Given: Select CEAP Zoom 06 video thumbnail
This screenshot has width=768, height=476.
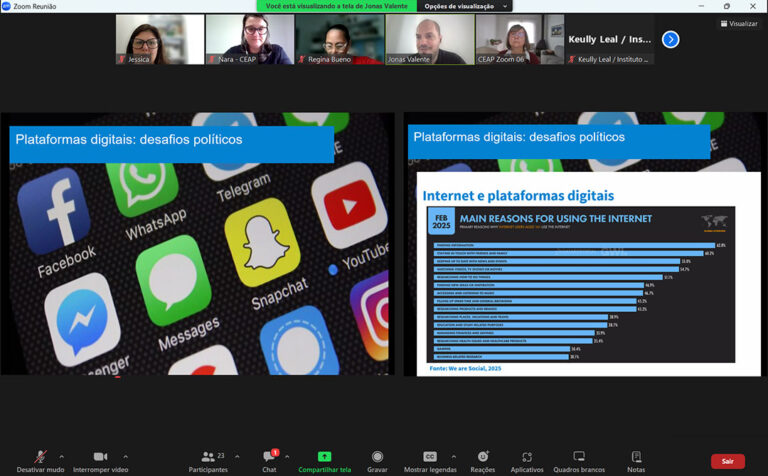Looking at the screenshot, I should (520, 39).
